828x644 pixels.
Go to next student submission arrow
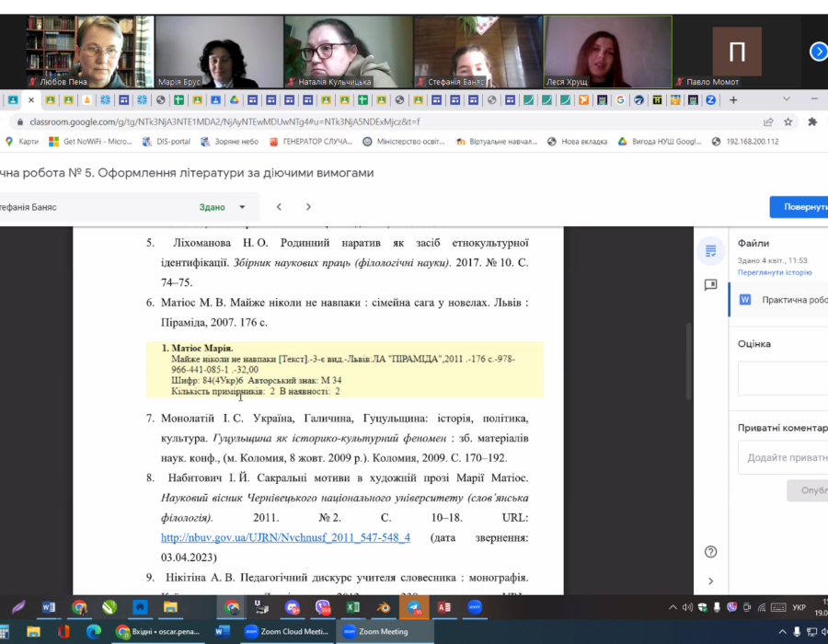point(308,207)
